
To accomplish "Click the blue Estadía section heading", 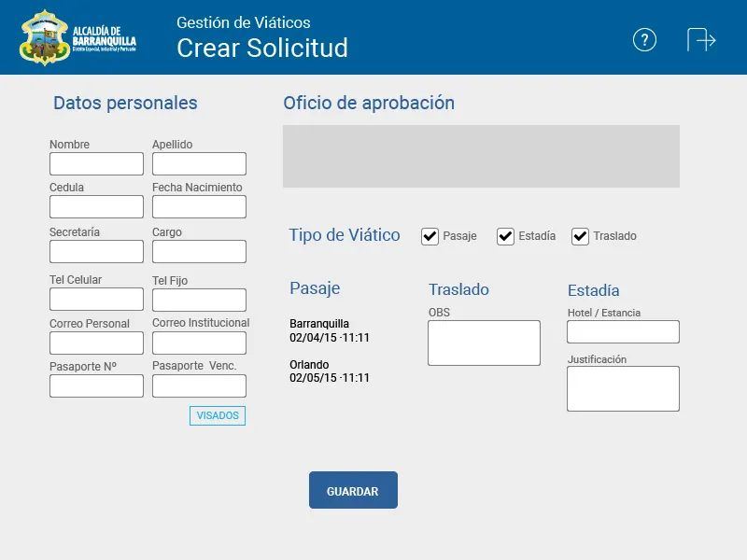I will 594,290.
